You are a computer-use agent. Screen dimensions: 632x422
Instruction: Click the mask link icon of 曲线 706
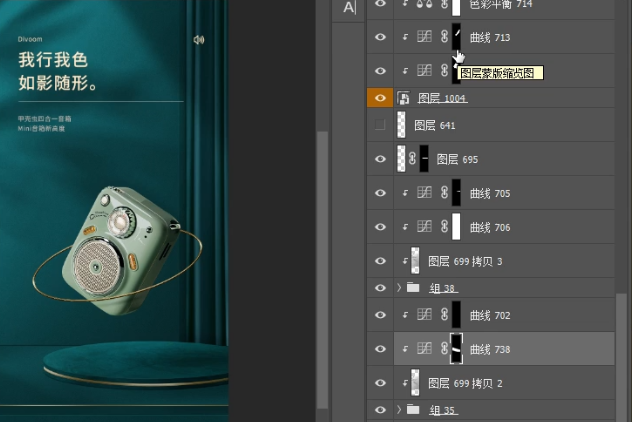click(444, 227)
